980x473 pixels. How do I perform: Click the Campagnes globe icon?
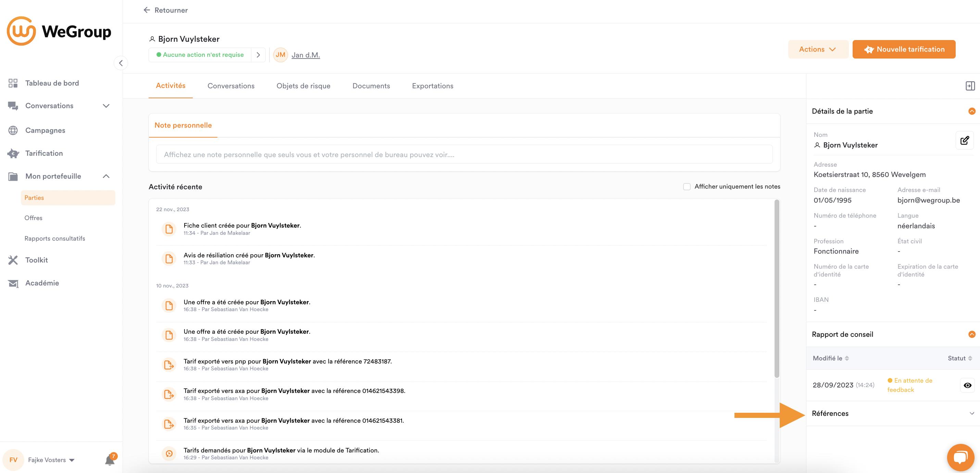pos(13,130)
